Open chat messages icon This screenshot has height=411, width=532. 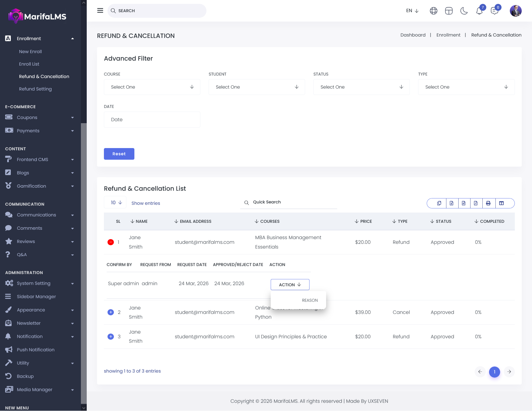coord(495,11)
